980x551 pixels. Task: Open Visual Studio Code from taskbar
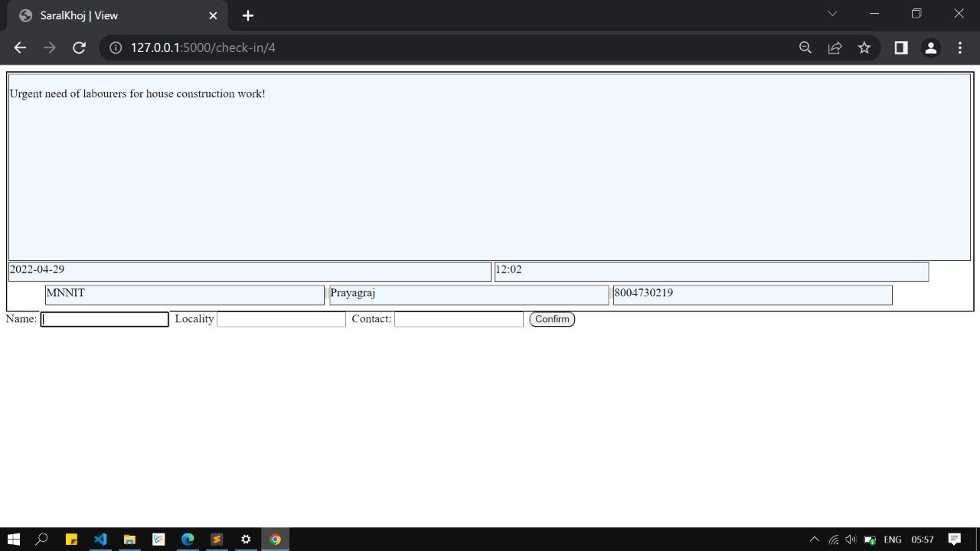point(100,540)
